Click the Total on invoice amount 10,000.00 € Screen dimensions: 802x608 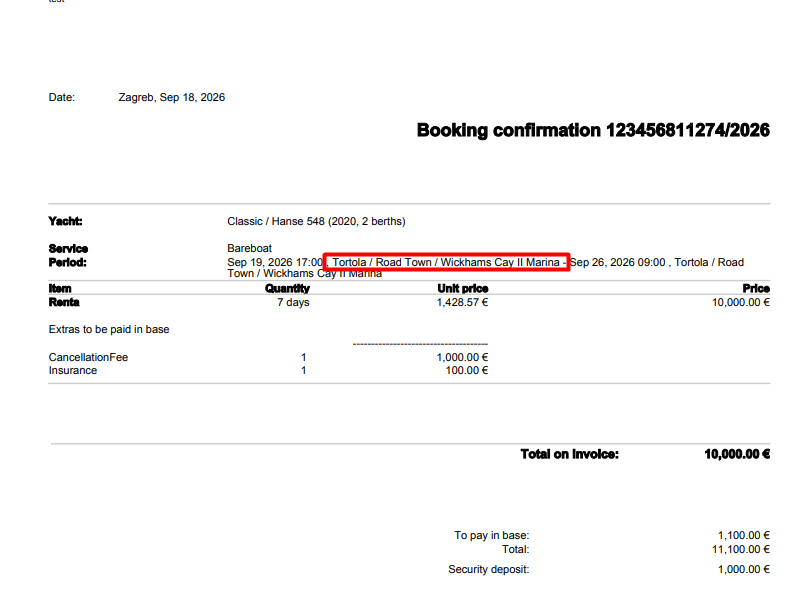737,454
